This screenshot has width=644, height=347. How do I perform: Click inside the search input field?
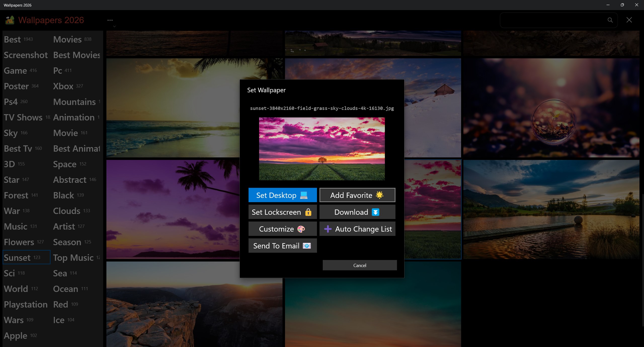(x=553, y=20)
